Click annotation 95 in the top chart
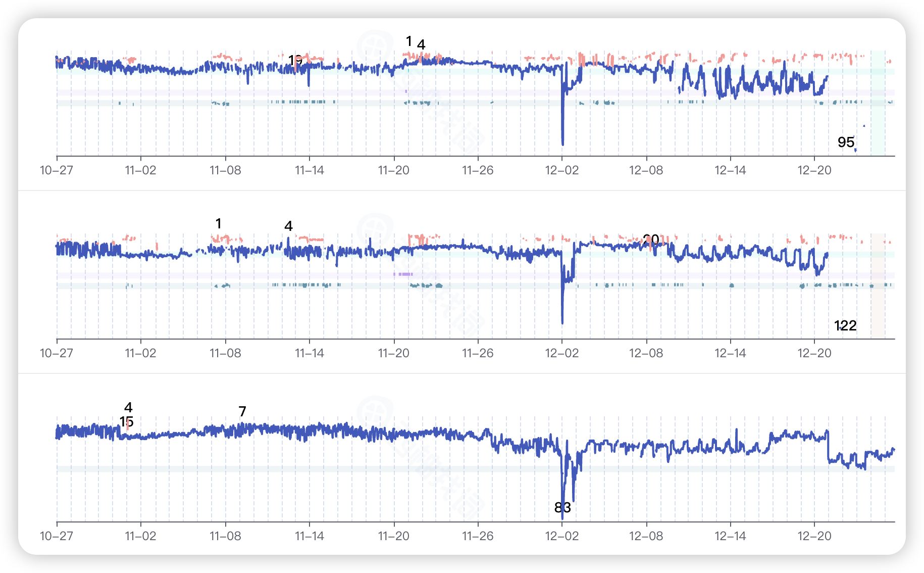The width and height of the screenshot is (924, 573). 846,142
